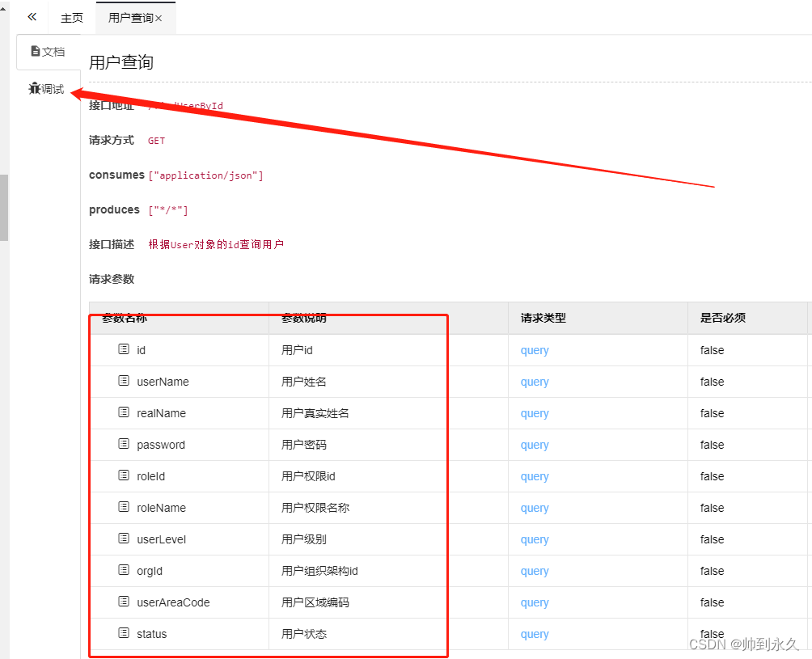
Task: Switch to the 用户查询 tab
Action: pyautogui.click(x=129, y=17)
